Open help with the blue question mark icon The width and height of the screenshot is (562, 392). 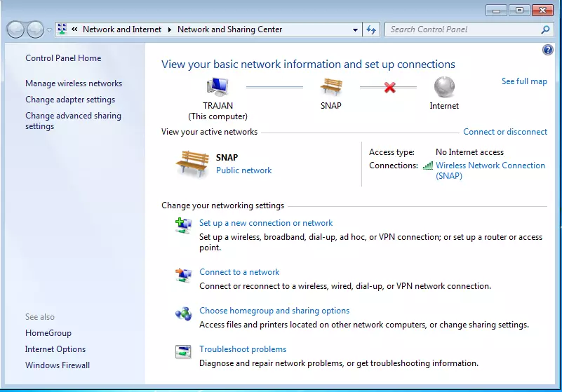pyautogui.click(x=548, y=50)
